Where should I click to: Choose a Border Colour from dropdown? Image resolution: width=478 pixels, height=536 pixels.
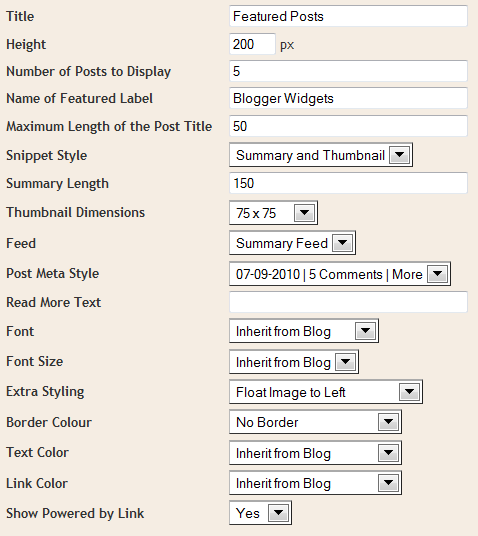point(315,422)
